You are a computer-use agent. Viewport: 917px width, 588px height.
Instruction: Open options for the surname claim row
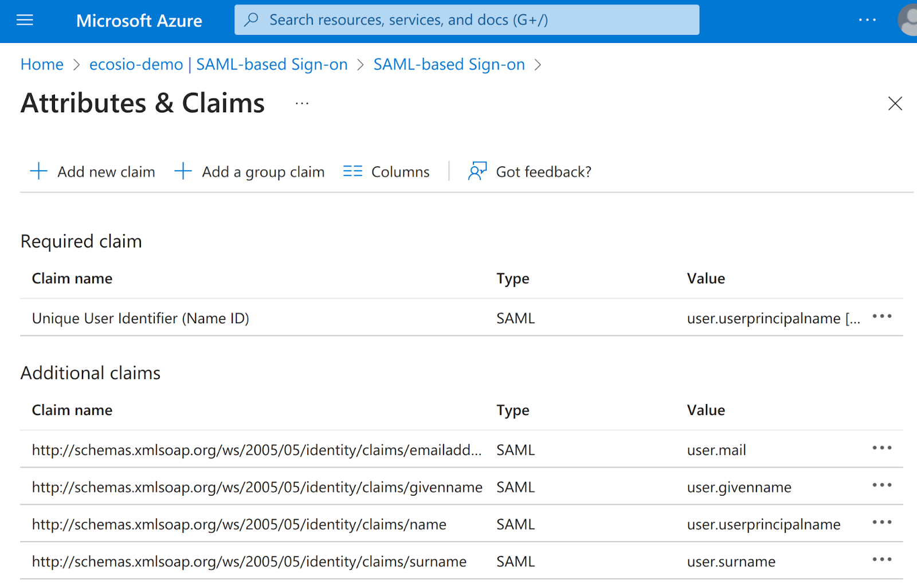[x=882, y=560]
